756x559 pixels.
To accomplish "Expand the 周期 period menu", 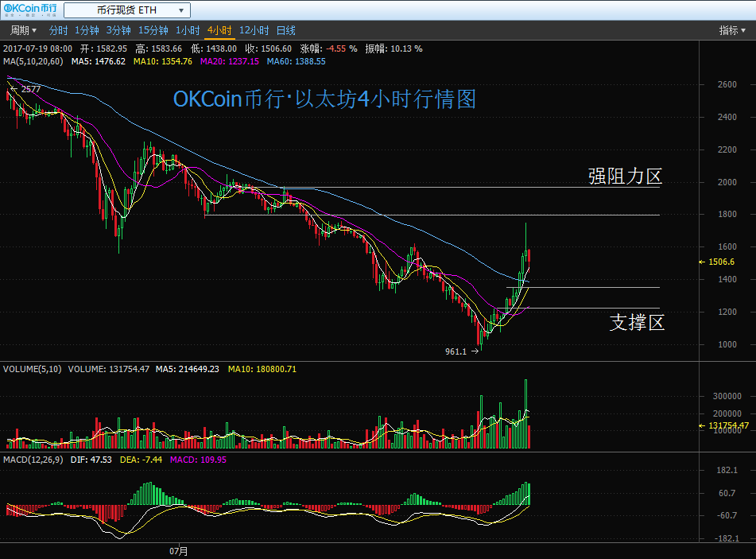I will [x=23, y=30].
